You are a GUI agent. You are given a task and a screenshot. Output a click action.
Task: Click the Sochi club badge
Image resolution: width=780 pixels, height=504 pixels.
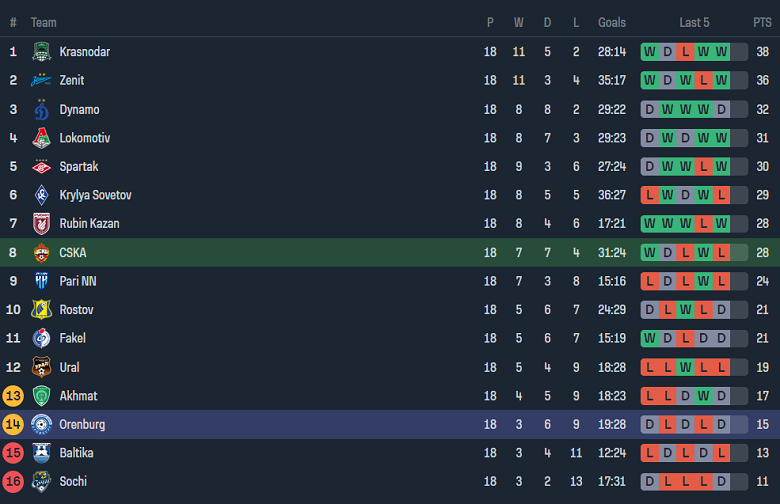(42, 482)
